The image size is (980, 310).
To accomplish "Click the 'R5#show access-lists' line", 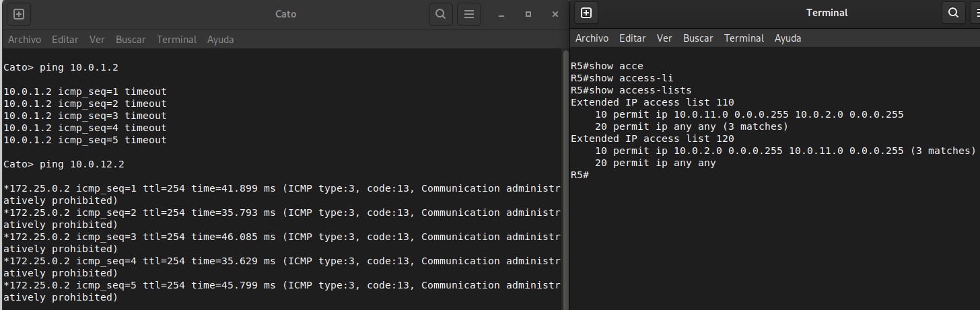I will click(x=631, y=90).
